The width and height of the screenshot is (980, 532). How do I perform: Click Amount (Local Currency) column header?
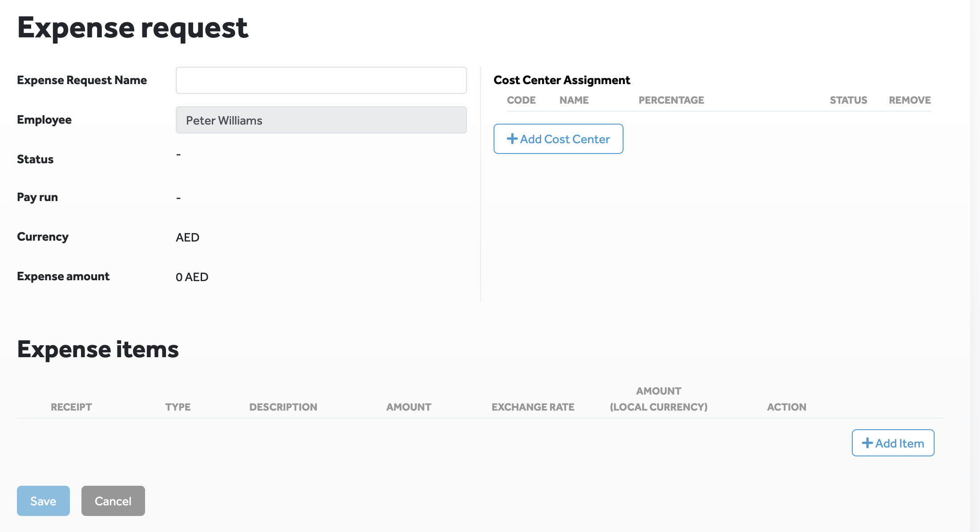(x=658, y=399)
